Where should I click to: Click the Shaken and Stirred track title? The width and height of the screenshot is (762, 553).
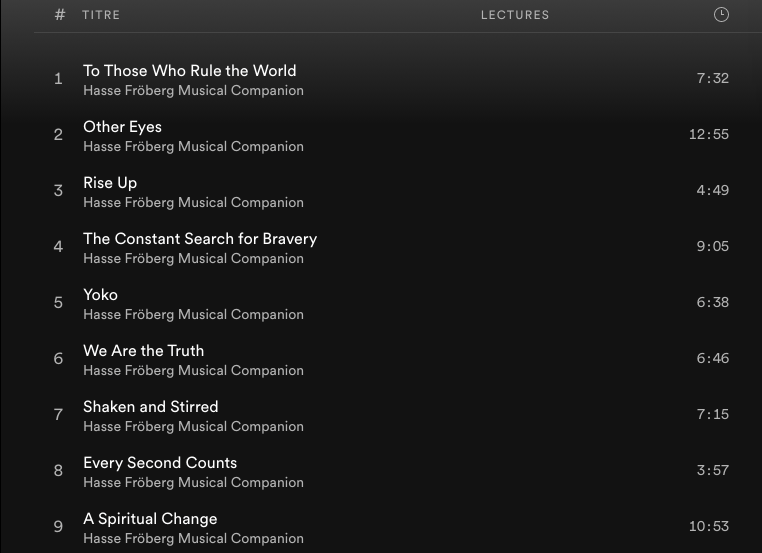[150, 407]
